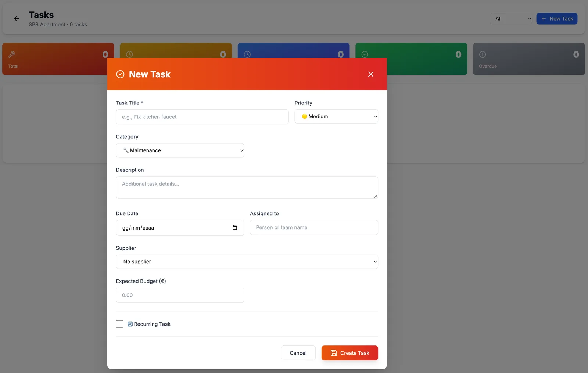Click the Recurring Task label text
Screen dimensions: 588x373
click(152, 324)
